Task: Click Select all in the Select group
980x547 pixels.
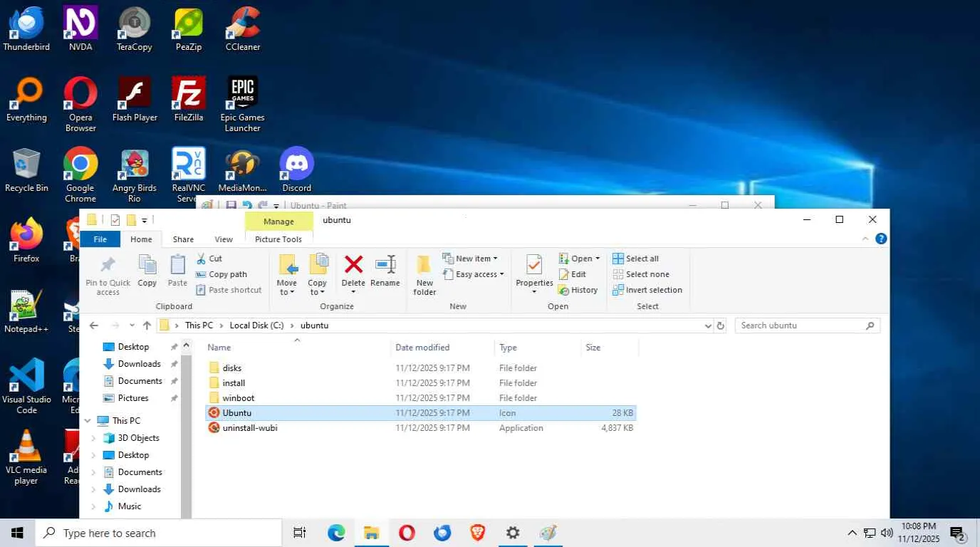Action: coord(635,259)
